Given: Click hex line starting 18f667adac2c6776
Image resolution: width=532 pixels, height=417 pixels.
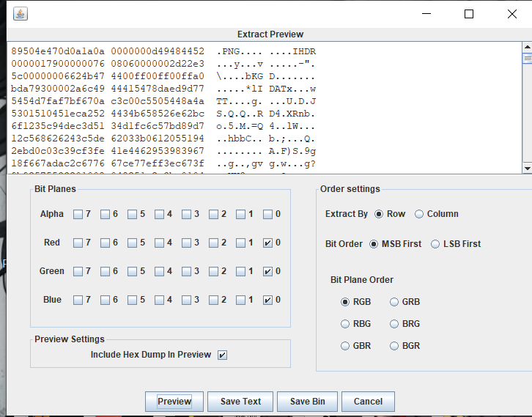Looking at the screenshot, I should [x=108, y=163].
